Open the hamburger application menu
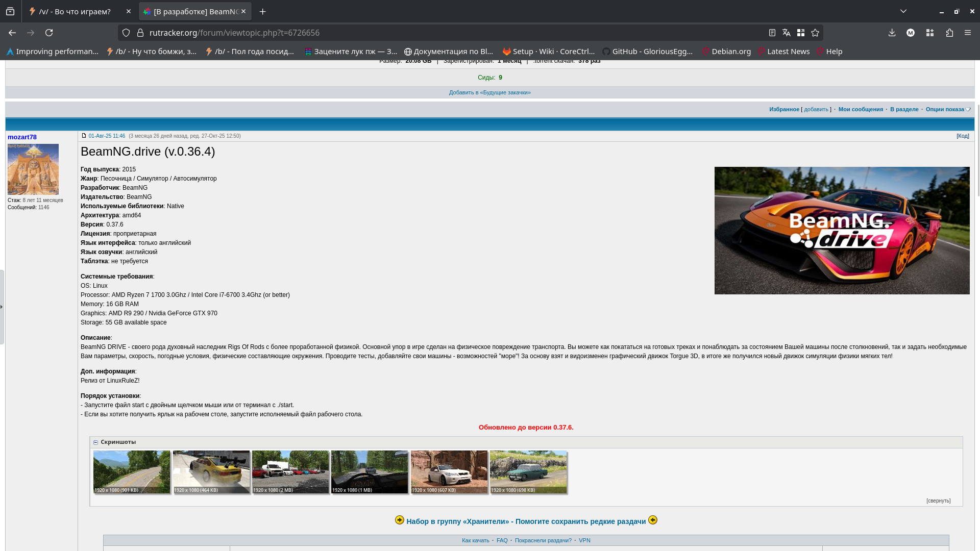Screen dimensions: 980x551 pyautogui.click(x=968, y=33)
